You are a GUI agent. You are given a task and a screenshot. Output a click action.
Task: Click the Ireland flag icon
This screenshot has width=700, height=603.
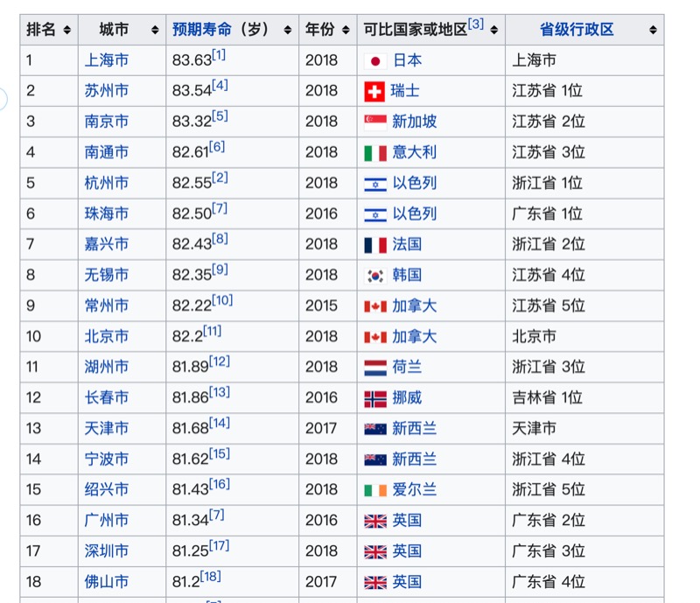(x=375, y=489)
